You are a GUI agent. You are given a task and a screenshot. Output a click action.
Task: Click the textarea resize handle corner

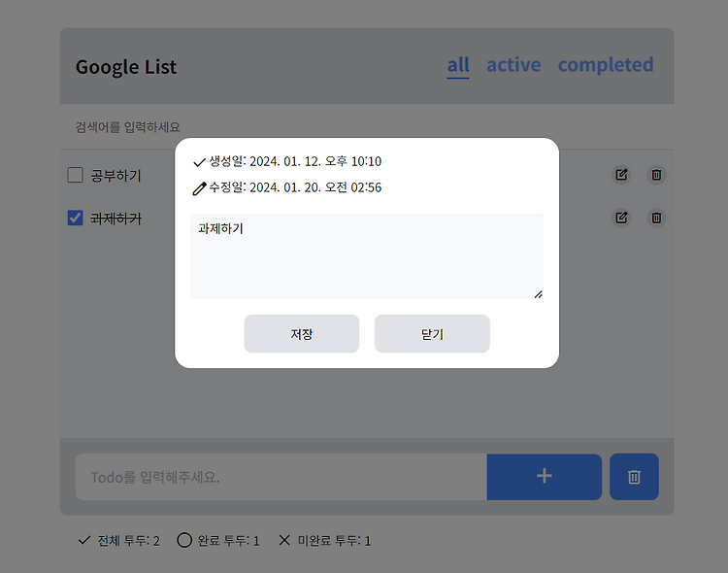(539, 294)
